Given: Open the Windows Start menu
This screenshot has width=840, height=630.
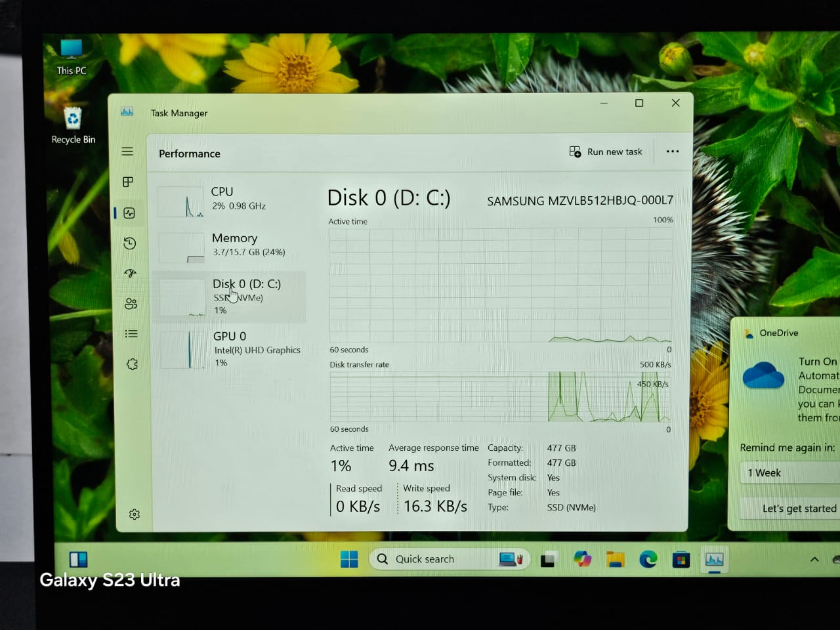Looking at the screenshot, I should [349, 559].
